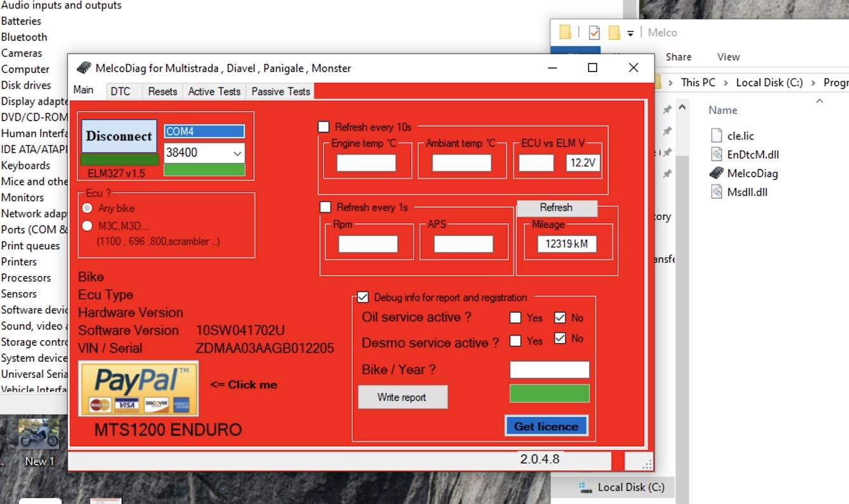Click the Get licence button

tap(546, 426)
